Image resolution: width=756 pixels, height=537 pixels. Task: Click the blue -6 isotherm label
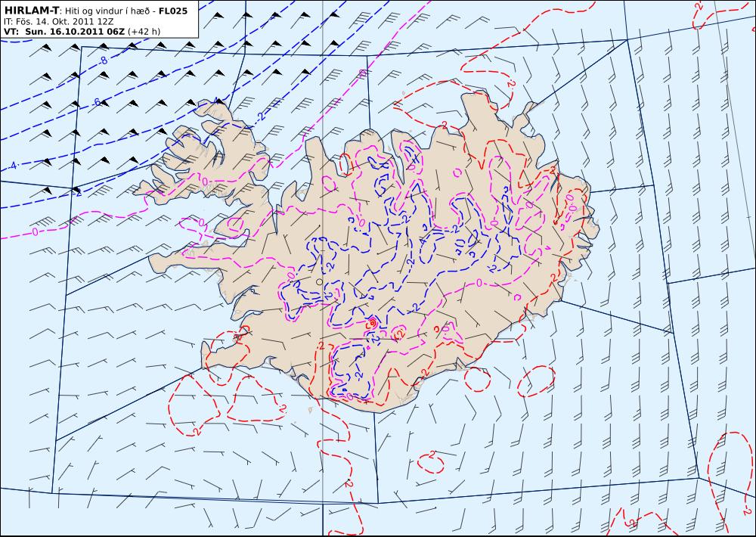(96, 102)
